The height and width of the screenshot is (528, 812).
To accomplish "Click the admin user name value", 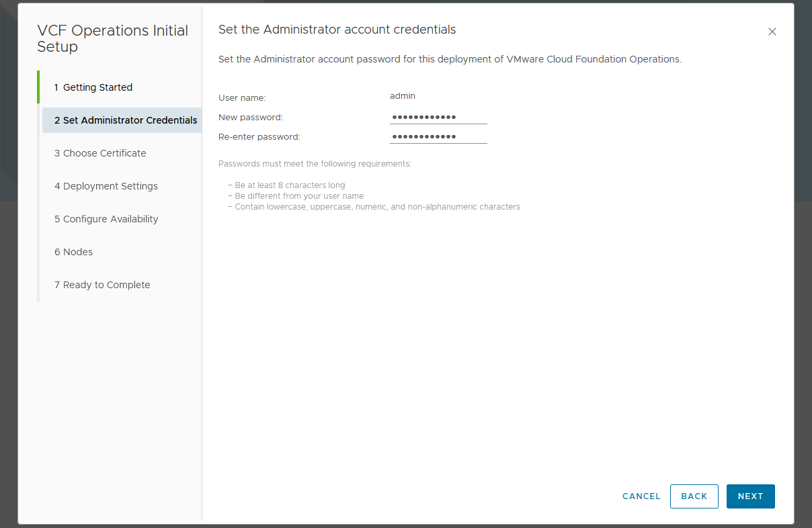I will coord(403,96).
